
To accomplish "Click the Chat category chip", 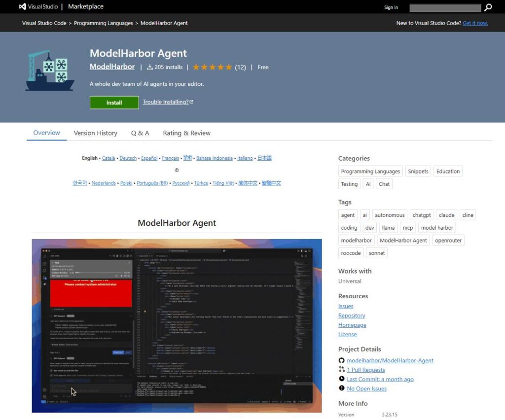I will pyautogui.click(x=384, y=184).
